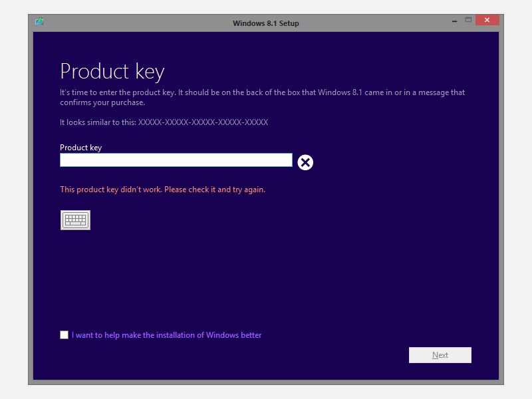
Task: Click the 'confirms your purchase' line
Action: [102, 102]
